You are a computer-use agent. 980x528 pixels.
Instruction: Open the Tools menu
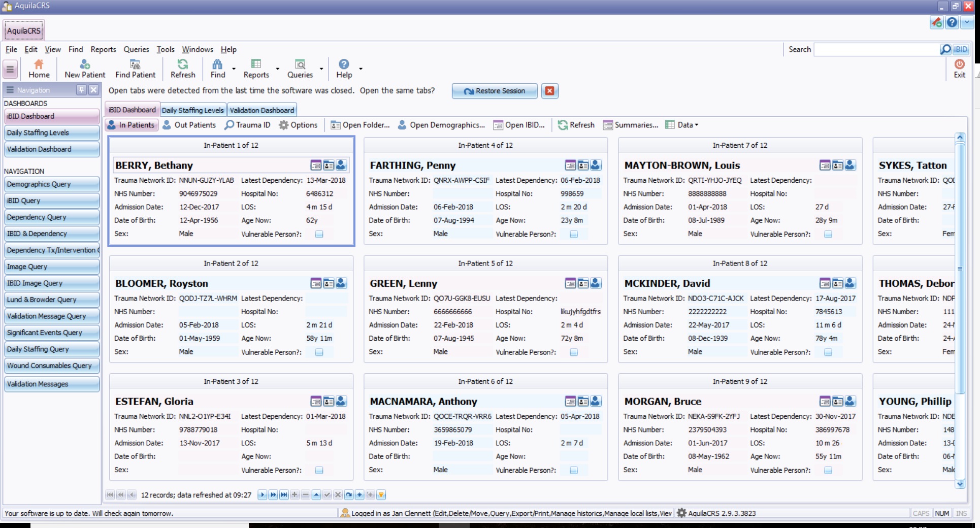click(x=165, y=49)
